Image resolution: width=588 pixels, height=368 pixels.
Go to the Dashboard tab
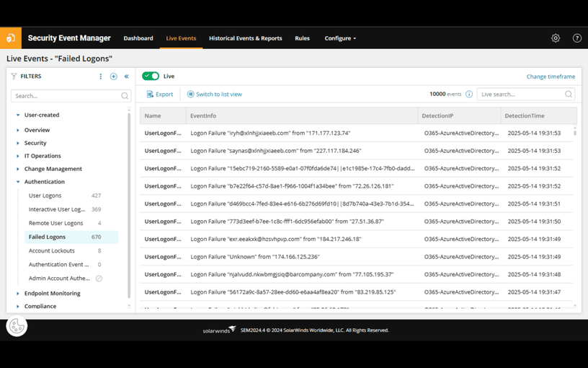click(138, 38)
